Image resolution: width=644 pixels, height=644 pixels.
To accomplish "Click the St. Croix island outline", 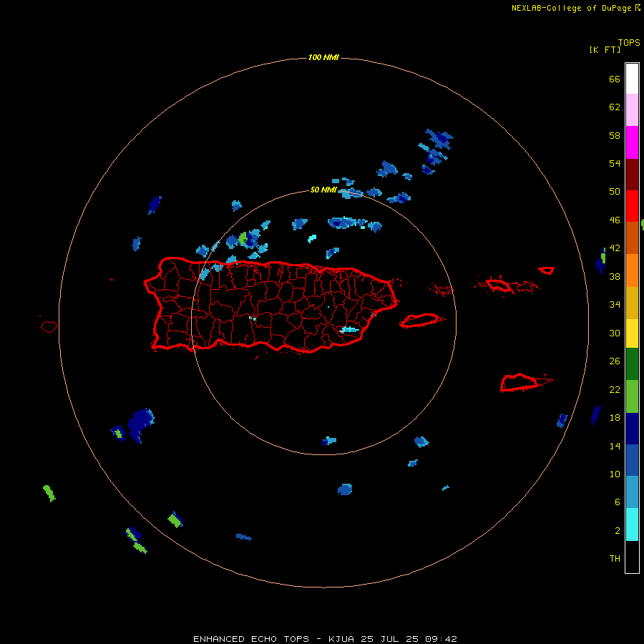I will 526,383.
